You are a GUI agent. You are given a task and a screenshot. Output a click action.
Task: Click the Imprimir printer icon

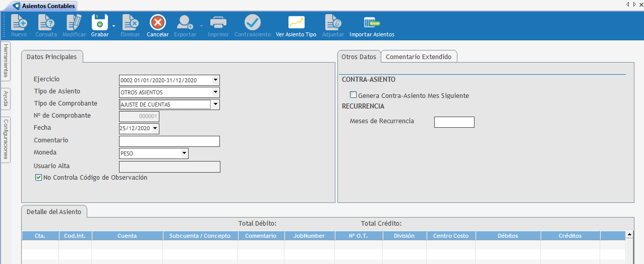point(218,23)
